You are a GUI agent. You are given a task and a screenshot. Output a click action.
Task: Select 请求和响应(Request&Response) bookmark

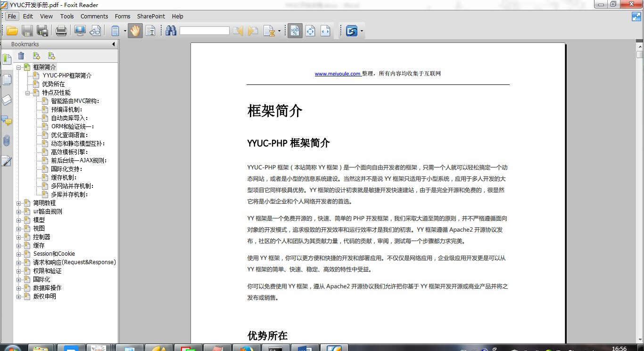pyautogui.click(x=74, y=262)
